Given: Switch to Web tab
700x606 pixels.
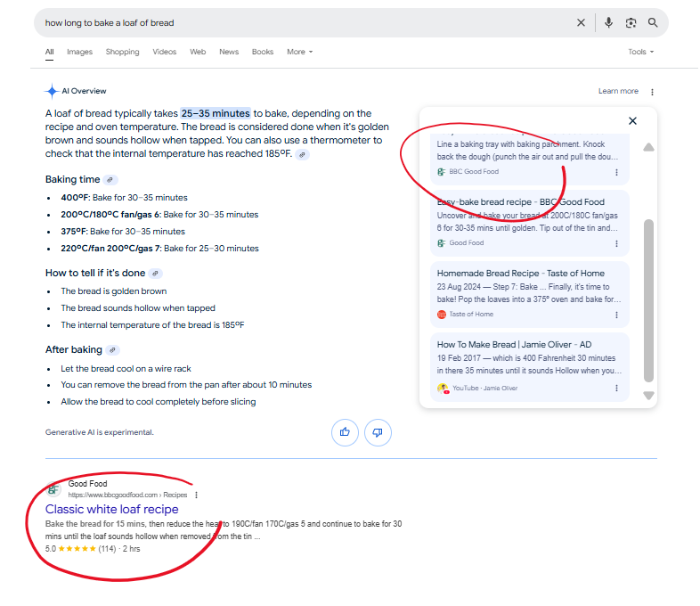Looking at the screenshot, I should pos(198,52).
